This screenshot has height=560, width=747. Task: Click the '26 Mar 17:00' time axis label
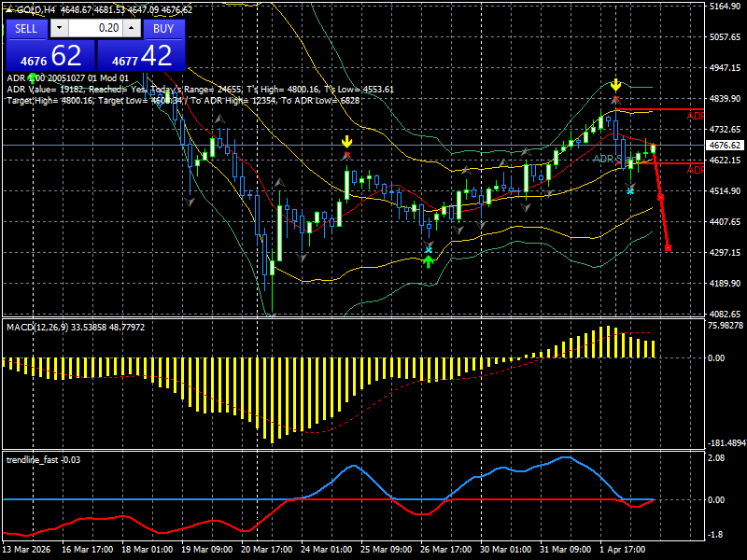[446, 549]
